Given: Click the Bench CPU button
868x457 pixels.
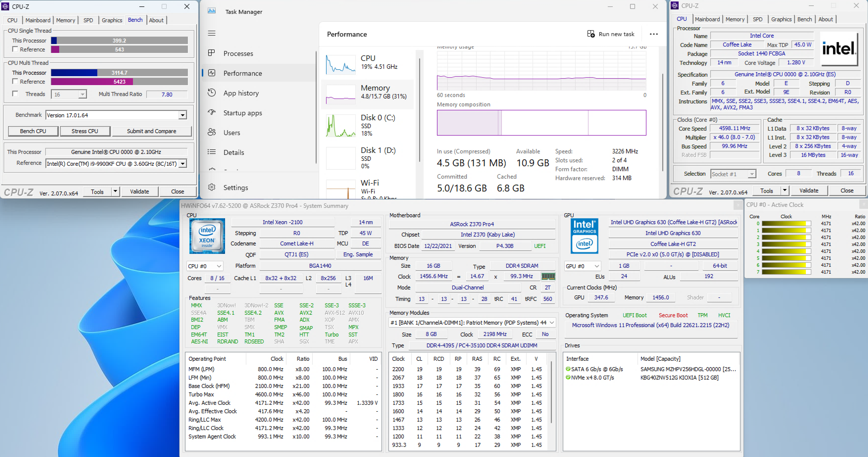Looking at the screenshot, I should 33,131.
